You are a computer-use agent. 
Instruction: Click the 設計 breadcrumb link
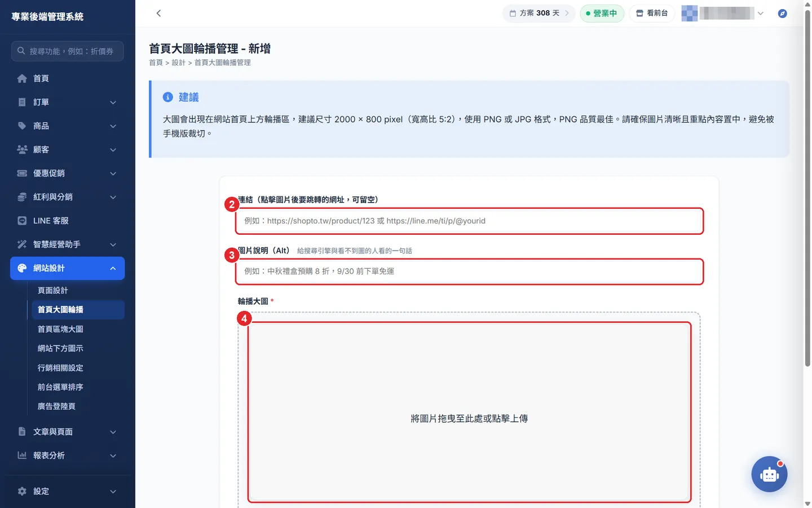178,63
